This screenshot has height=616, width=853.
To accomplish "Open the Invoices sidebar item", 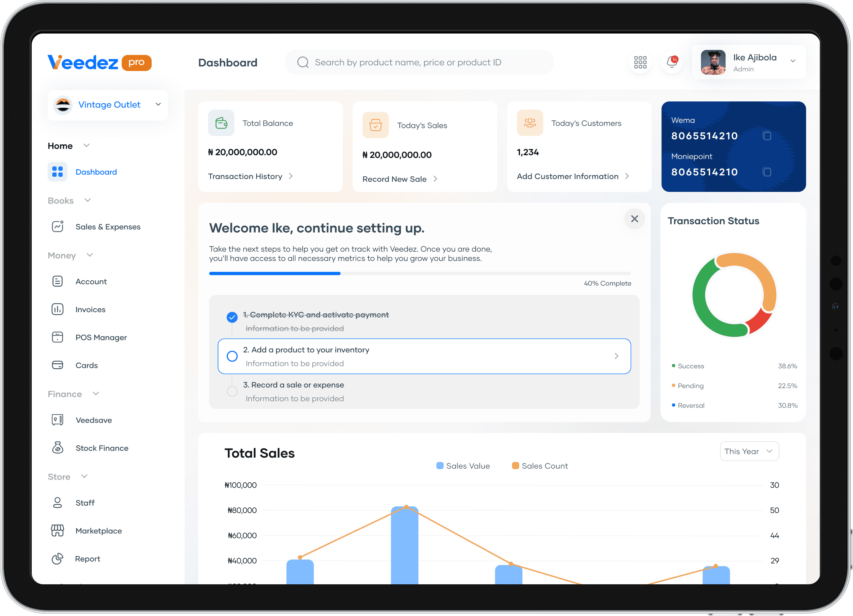I will pyautogui.click(x=90, y=309).
